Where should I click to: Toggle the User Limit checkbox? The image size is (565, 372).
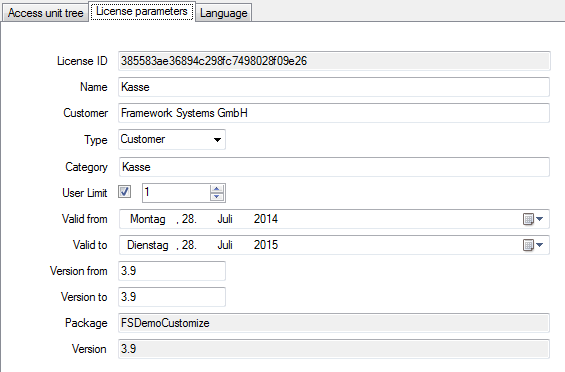pyautogui.click(x=125, y=192)
